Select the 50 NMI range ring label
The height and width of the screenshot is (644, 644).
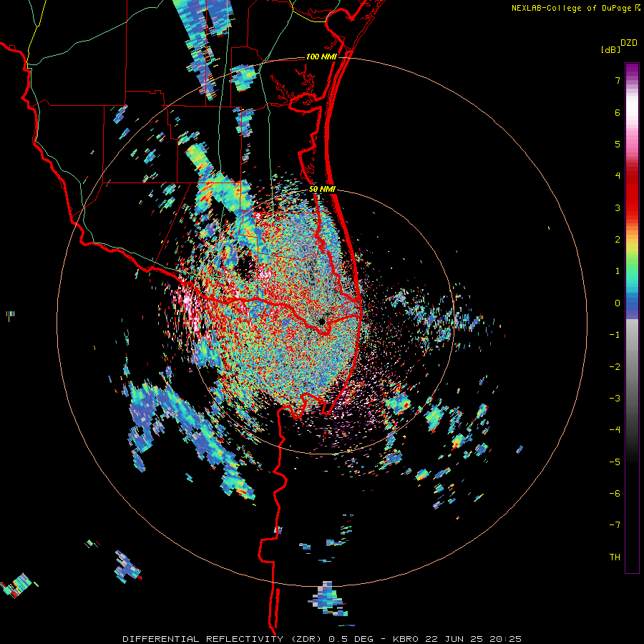(x=322, y=190)
